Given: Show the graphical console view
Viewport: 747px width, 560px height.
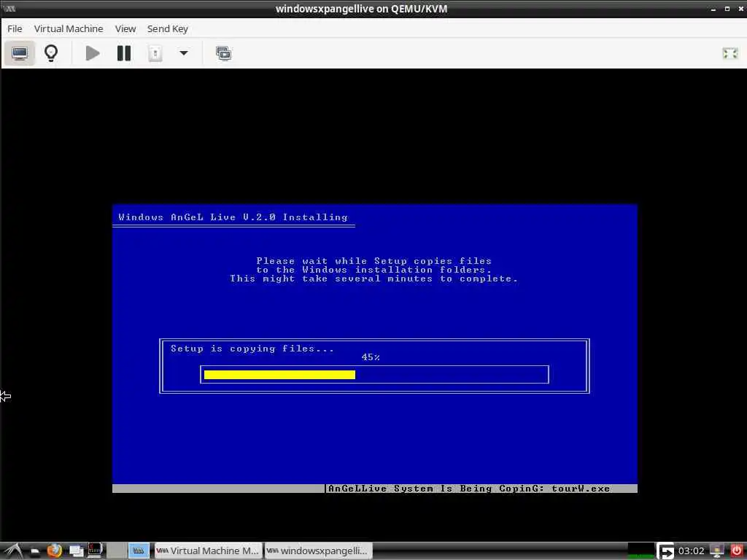Looking at the screenshot, I should (20, 53).
